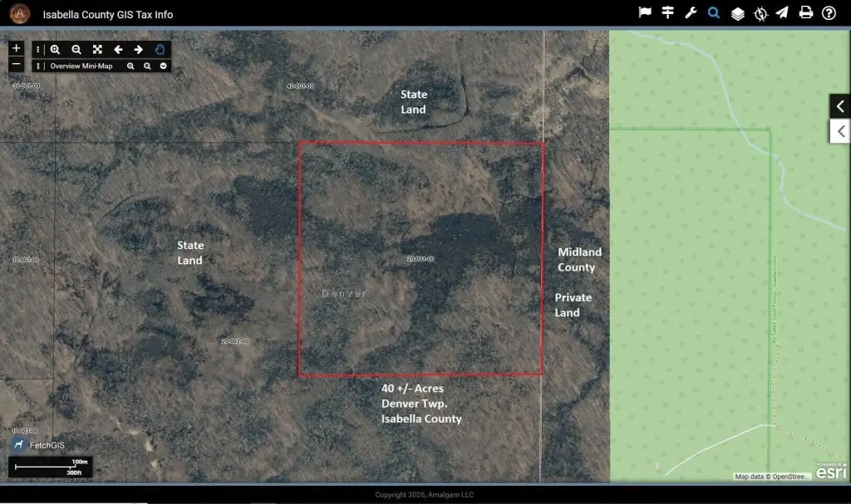The height and width of the screenshot is (504, 851).
Task: Click the minus map zoom button
Action: [x=17, y=64]
